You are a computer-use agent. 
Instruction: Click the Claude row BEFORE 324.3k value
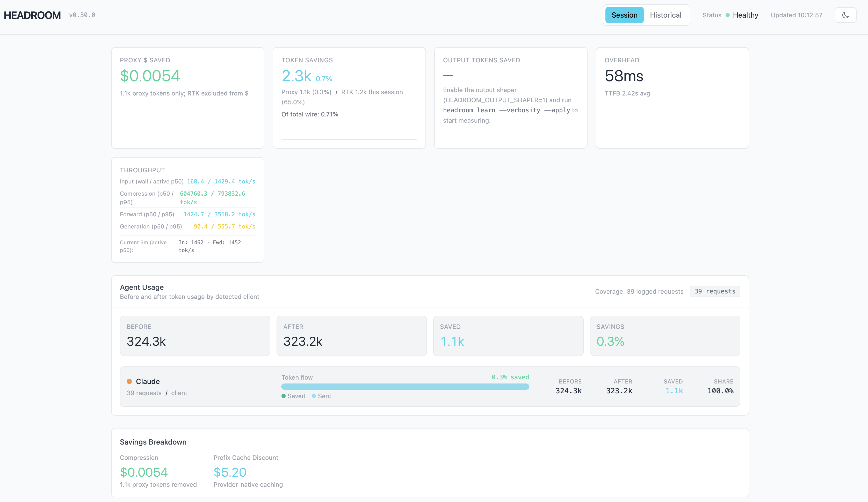(568, 391)
